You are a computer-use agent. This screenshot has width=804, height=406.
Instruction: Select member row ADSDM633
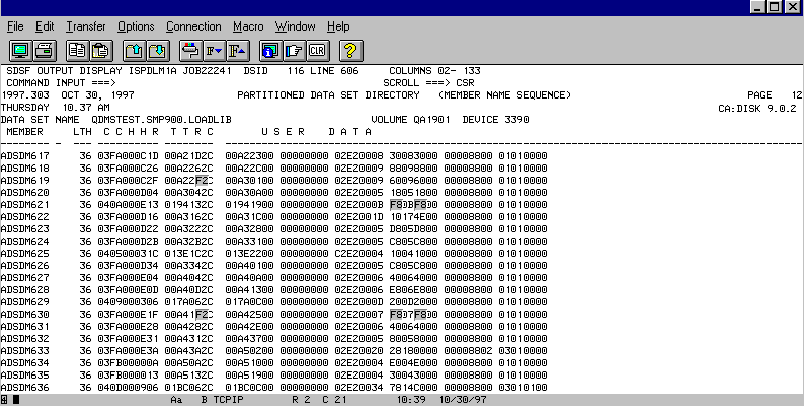point(274,351)
